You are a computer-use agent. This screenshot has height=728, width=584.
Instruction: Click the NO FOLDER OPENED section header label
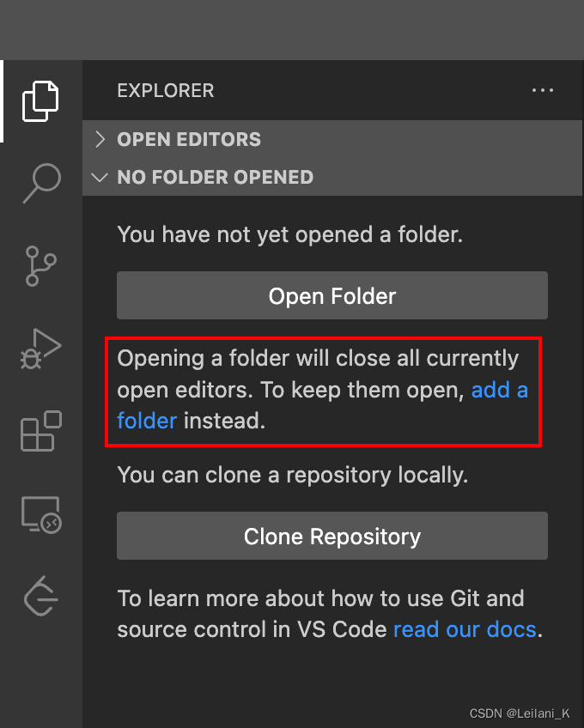pyautogui.click(x=215, y=177)
